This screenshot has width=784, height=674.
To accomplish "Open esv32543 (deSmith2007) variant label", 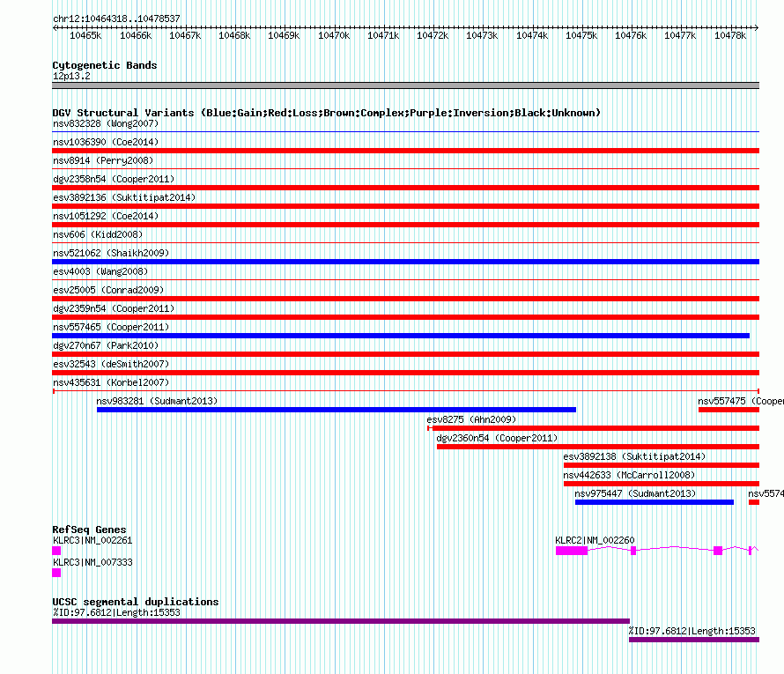I will [x=111, y=364].
